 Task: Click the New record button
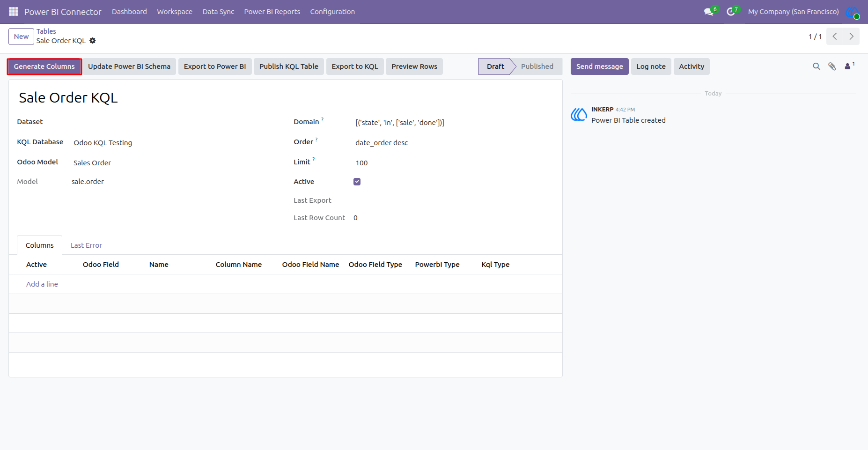pyautogui.click(x=22, y=37)
